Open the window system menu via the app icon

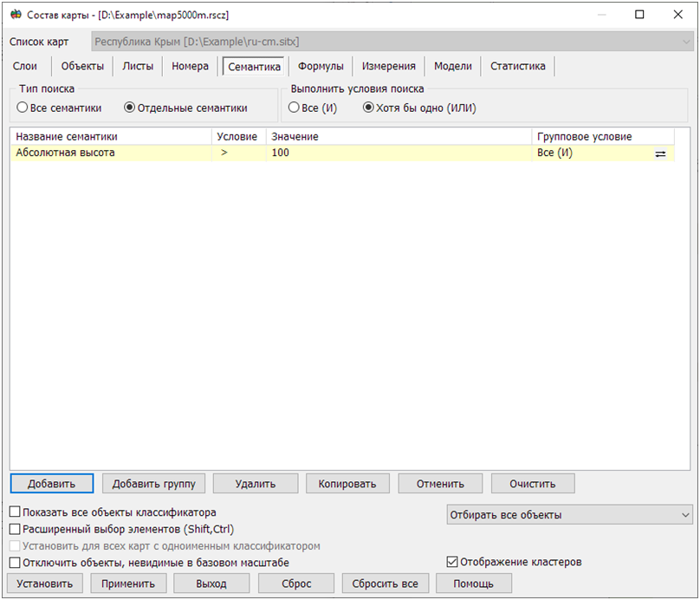(x=14, y=14)
